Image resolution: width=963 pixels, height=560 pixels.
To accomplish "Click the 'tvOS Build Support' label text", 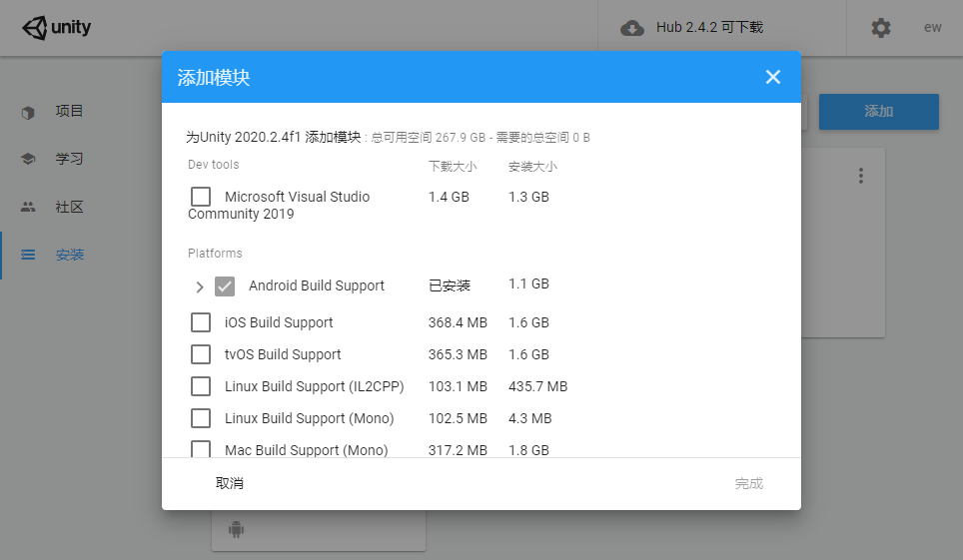I will click(x=283, y=355).
